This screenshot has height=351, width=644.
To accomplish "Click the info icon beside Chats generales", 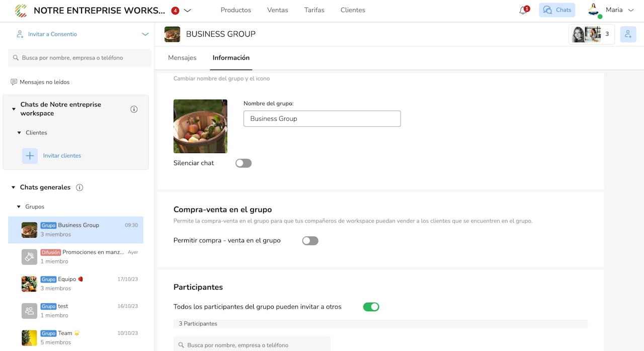I will pos(79,187).
